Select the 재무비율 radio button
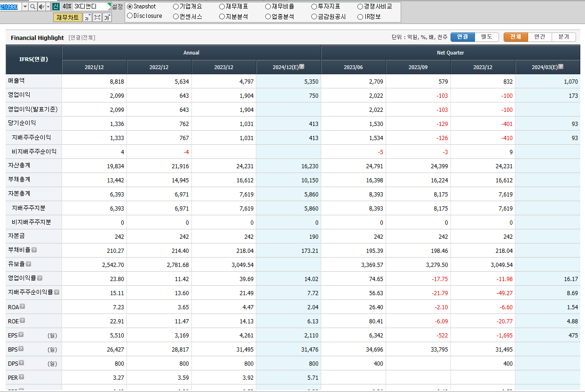 click(x=268, y=7)
